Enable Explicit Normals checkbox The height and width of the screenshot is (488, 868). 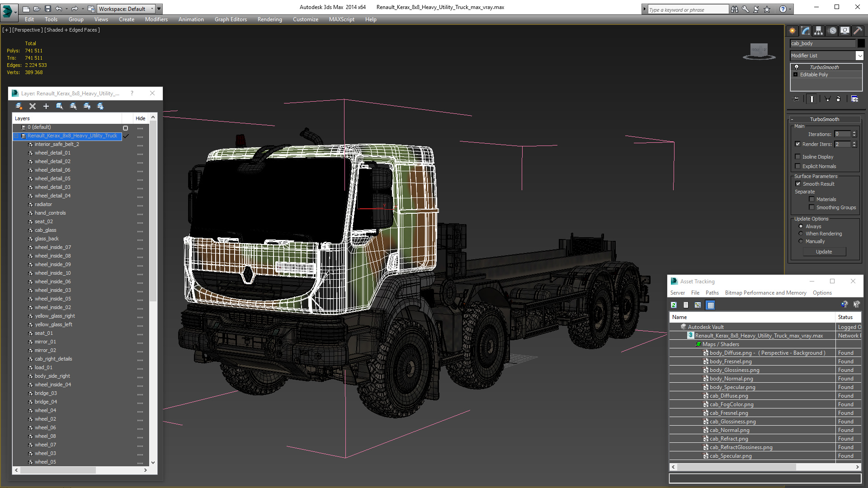click(798, 166)
